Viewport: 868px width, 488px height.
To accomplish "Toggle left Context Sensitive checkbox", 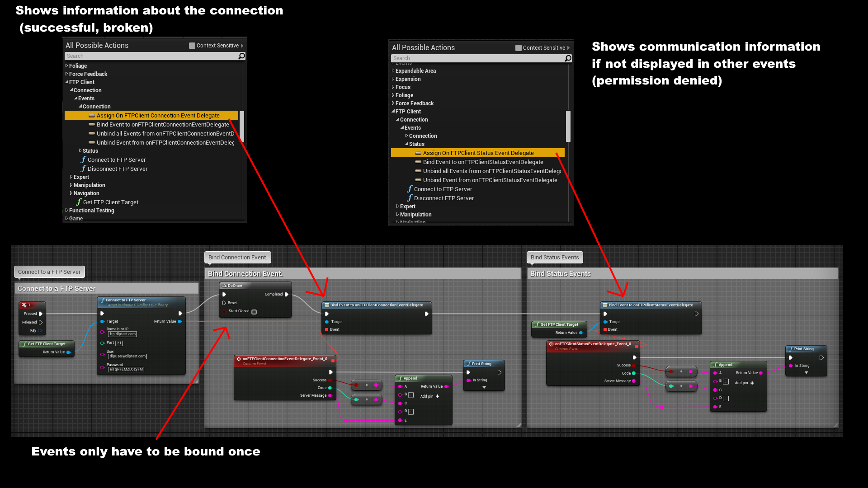I will (192, 46).
